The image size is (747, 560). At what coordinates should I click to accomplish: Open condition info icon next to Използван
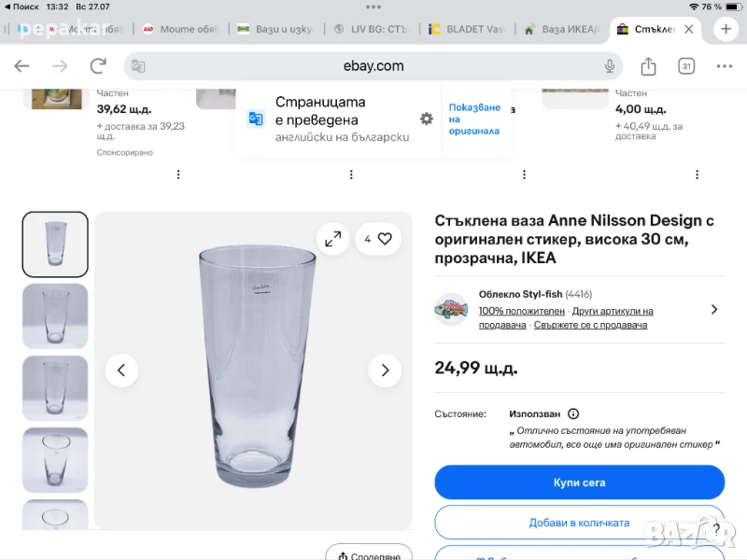point(573,413)
